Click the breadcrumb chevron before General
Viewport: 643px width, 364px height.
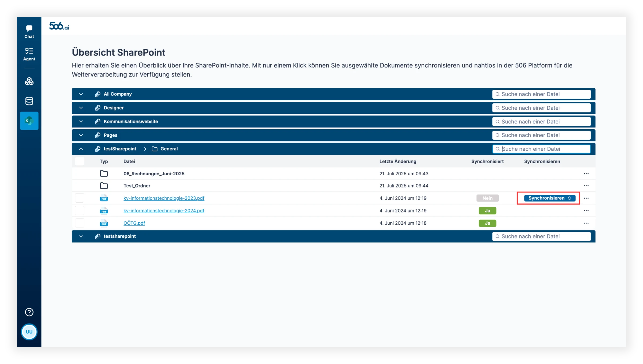coord(145,149)
